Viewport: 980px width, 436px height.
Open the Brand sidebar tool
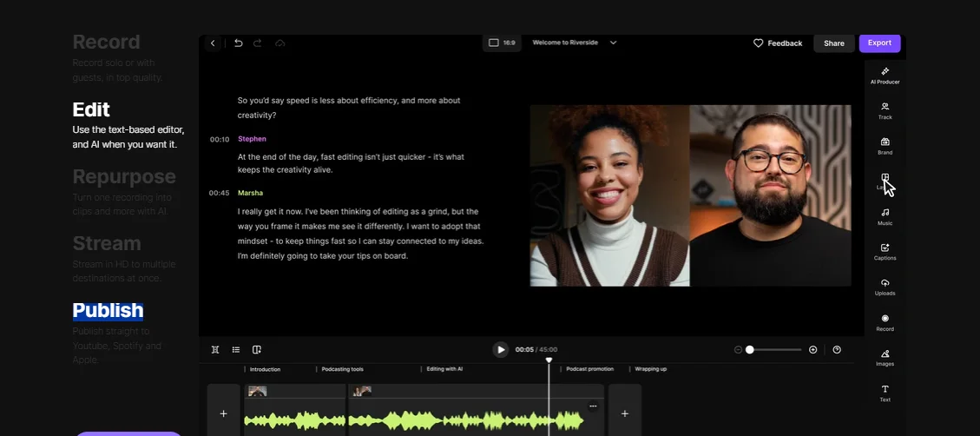pos(885,147)
